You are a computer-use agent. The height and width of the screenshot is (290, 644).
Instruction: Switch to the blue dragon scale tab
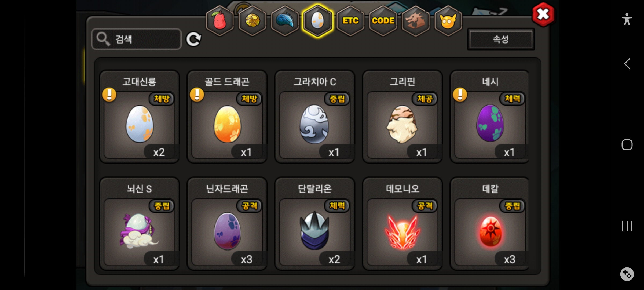pyautogui.click(x=285, y=21)
